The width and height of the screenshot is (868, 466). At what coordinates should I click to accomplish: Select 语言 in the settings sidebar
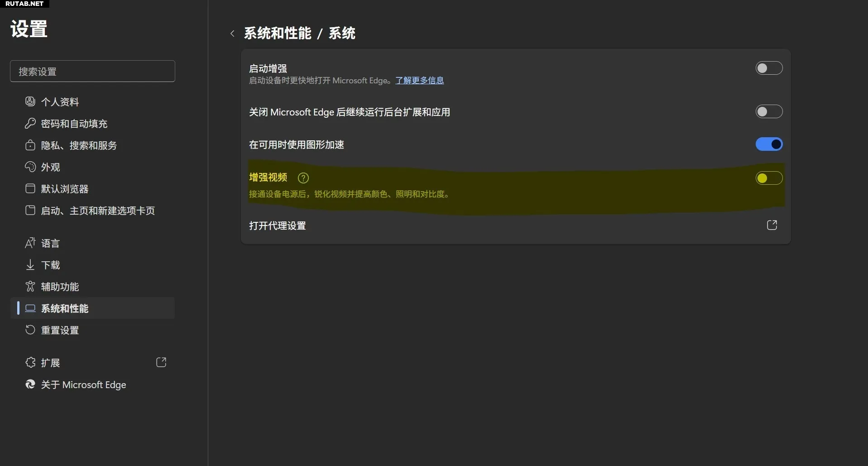click(50, 243)
